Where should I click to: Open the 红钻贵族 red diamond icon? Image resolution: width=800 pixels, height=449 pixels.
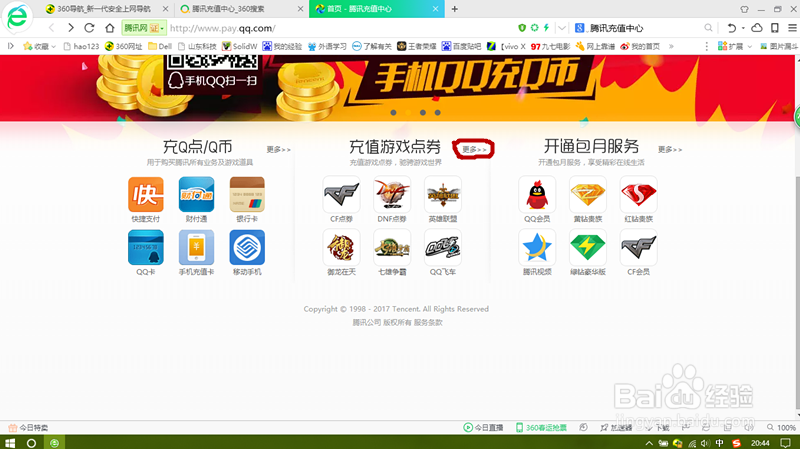[x=638, y=194]
